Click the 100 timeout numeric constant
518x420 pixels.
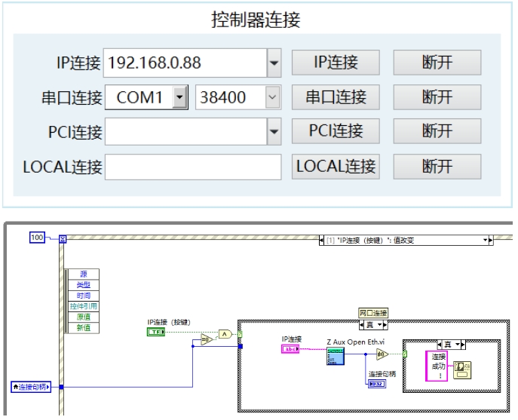(37, 238)
